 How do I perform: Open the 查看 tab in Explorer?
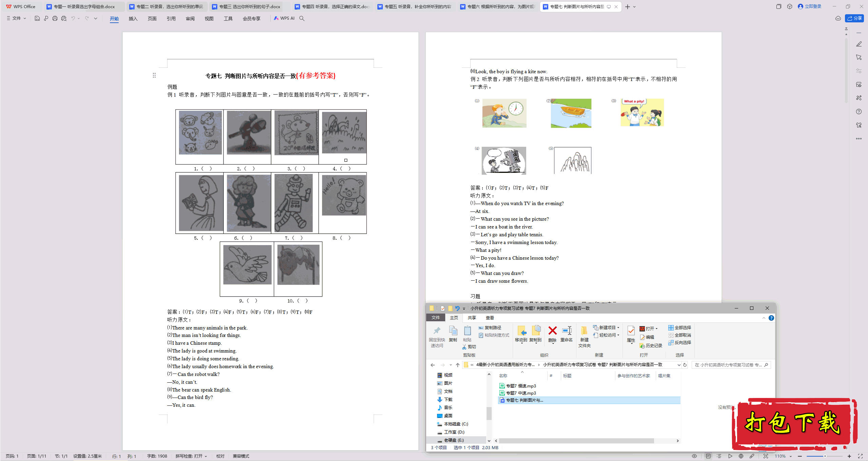point(490,318)
